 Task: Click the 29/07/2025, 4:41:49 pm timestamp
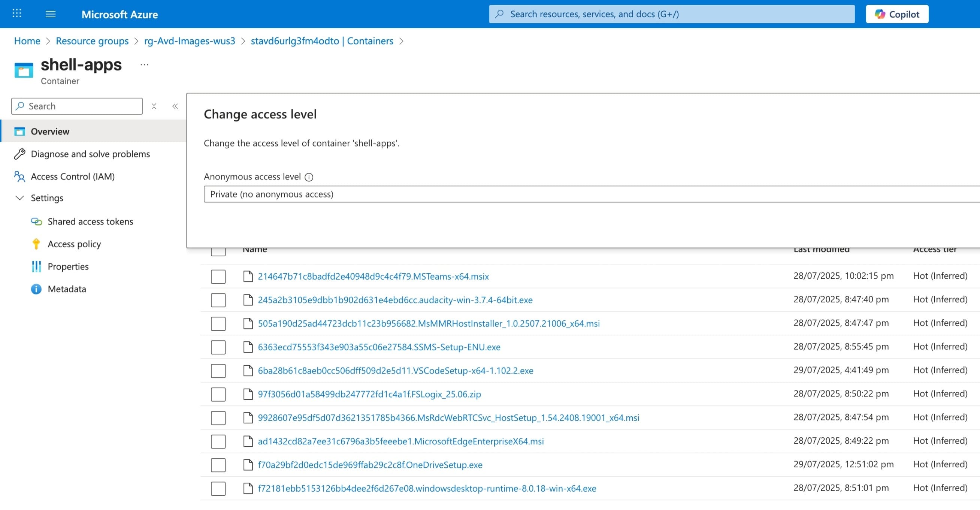point(841,370)
